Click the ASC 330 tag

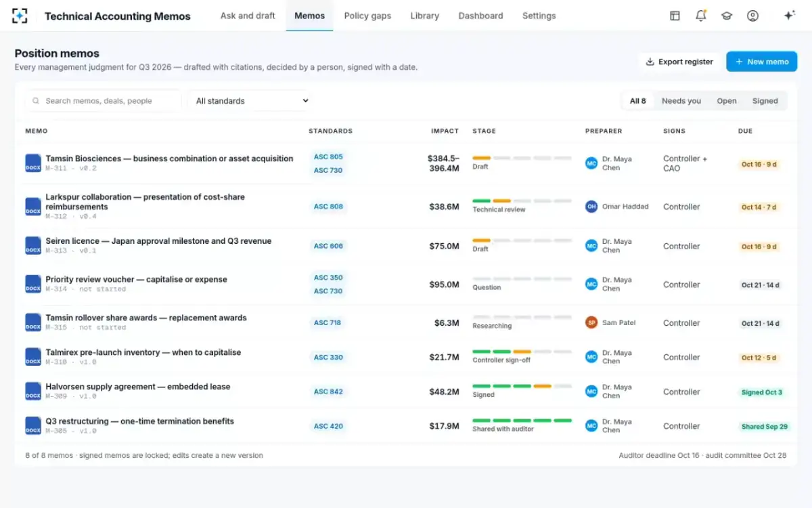(x=328, y=357)
